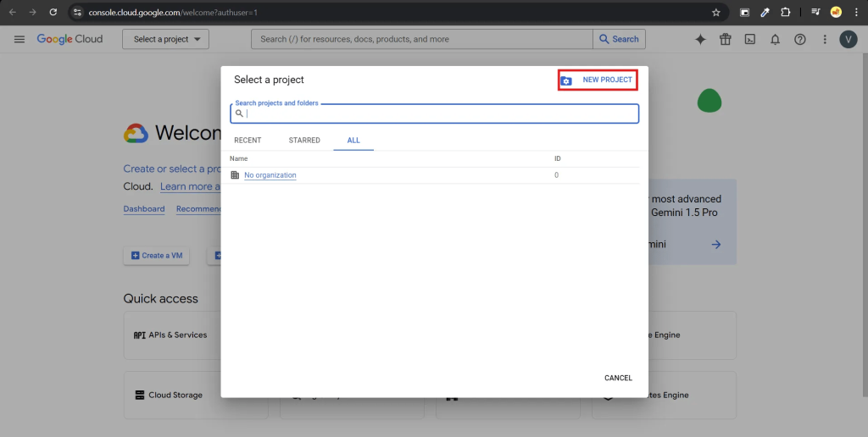Screen dimensions: 868x437
Task: Focus the Search projects and folders field
Action: pyautogui.click(x=437, y=113)
